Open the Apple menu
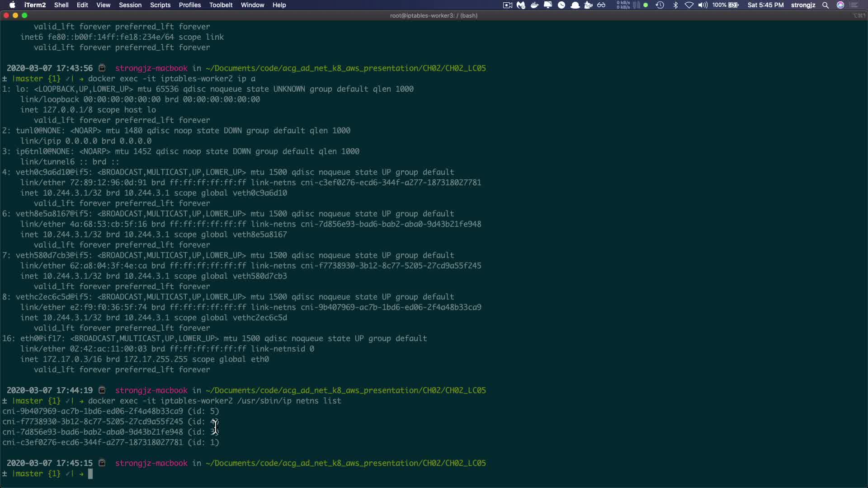The image size is (868, 488). click(12, 5)
